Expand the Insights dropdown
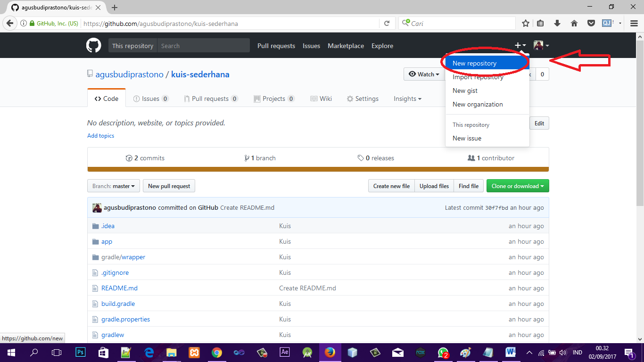The height and width of the screenshot is (362, 644). (x=407, y=99)
